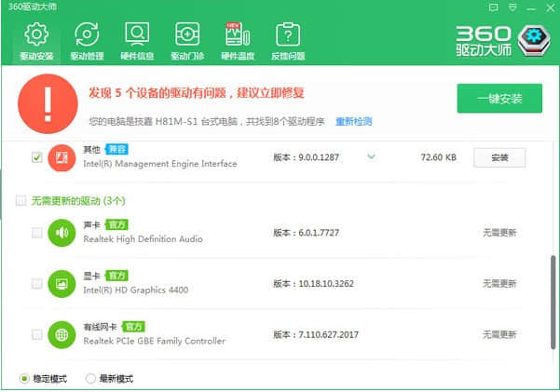Click the Realtek audio speaker icon

pos(61,233)
